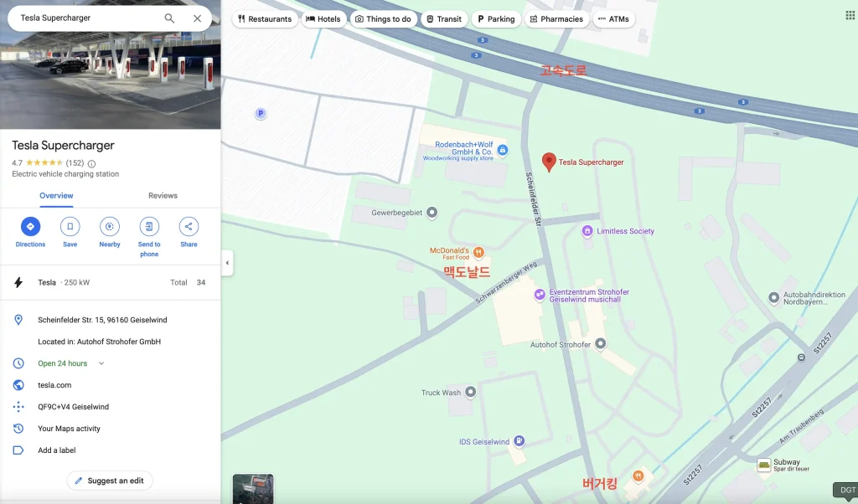The height and width of the screenshot is (504, 858).
Task: Open the tesla.com website link
Action: click(x=54, y=385)
